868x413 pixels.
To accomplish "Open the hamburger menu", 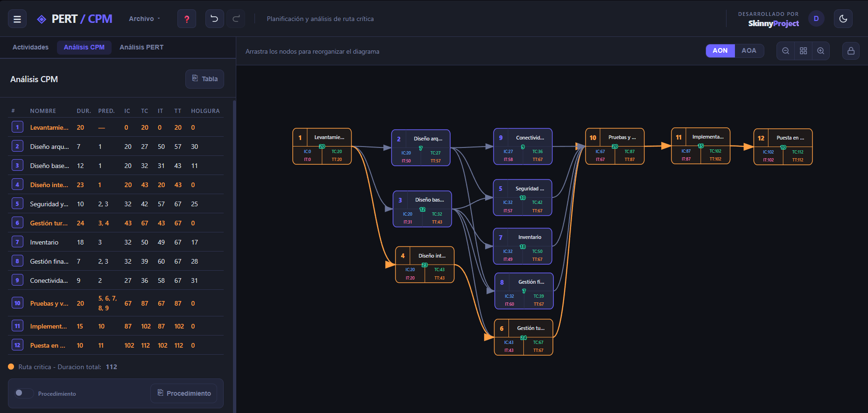I will click(17, 19).
